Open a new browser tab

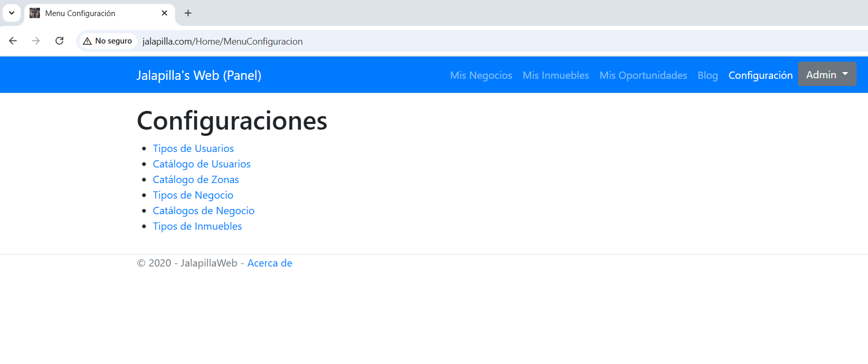click(x=188, y=13)
